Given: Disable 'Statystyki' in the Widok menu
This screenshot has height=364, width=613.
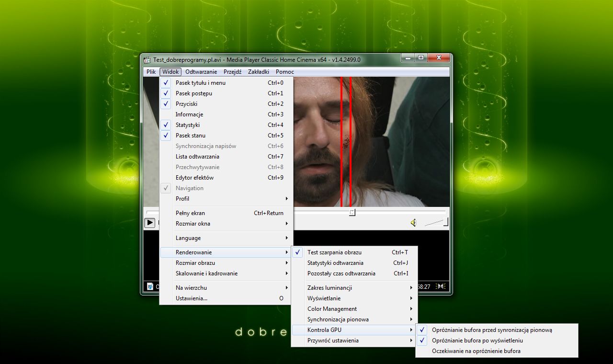Looking at the screenshot, I should [x=225, y=125].
